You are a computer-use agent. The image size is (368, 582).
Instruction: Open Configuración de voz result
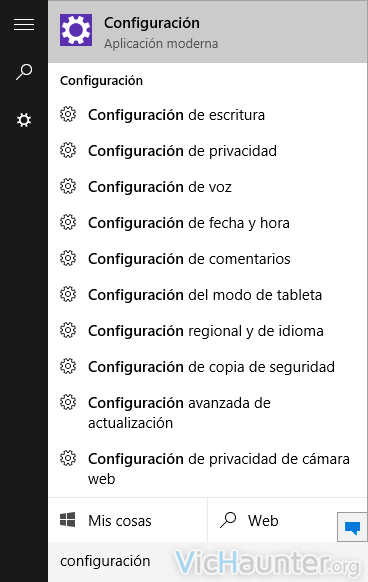[208, 187]
